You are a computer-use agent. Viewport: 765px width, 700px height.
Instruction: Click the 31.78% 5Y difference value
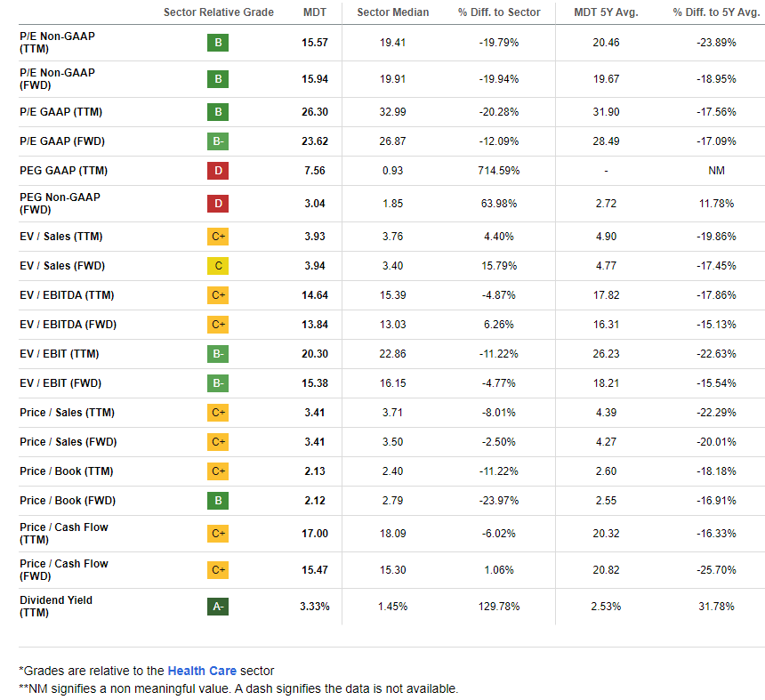716,607
